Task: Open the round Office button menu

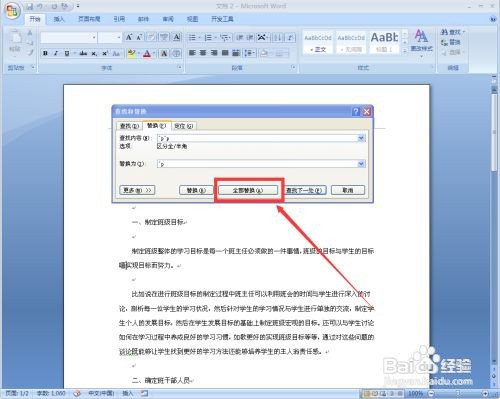Action: pyautogui.click(x=12, y=11)
